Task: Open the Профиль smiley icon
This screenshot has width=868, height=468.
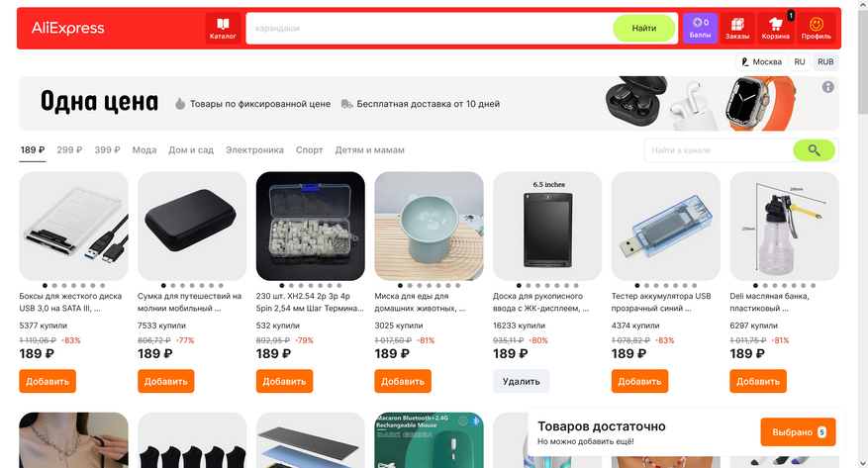Action: click(816, 29)
